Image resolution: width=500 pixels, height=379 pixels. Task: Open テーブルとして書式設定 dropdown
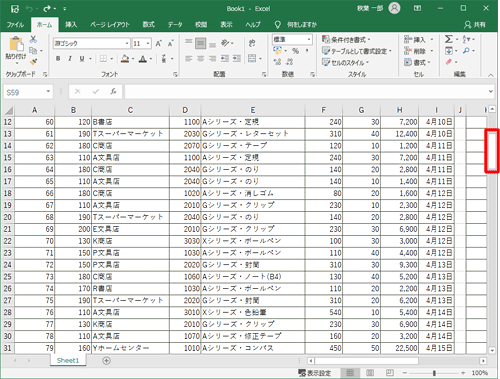point(356,51)
